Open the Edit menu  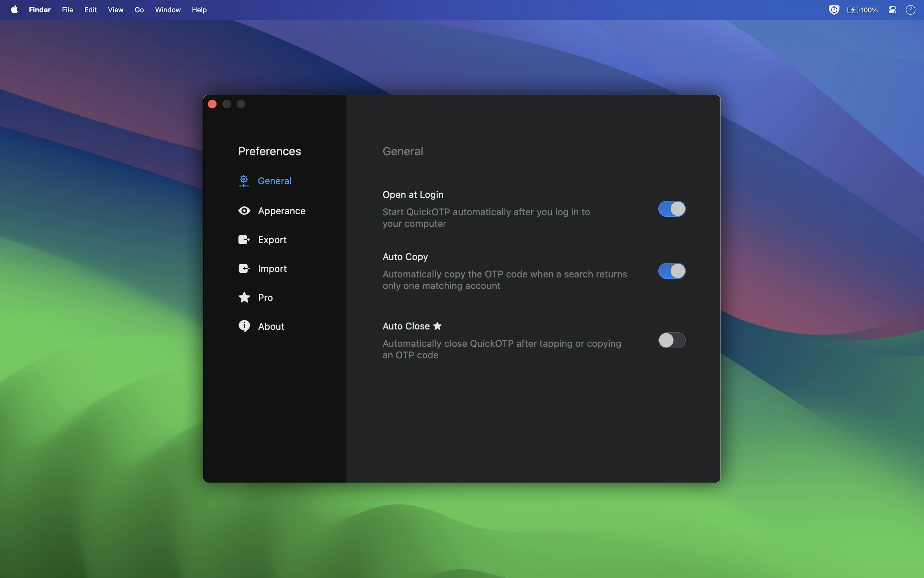tap(91, 10)
